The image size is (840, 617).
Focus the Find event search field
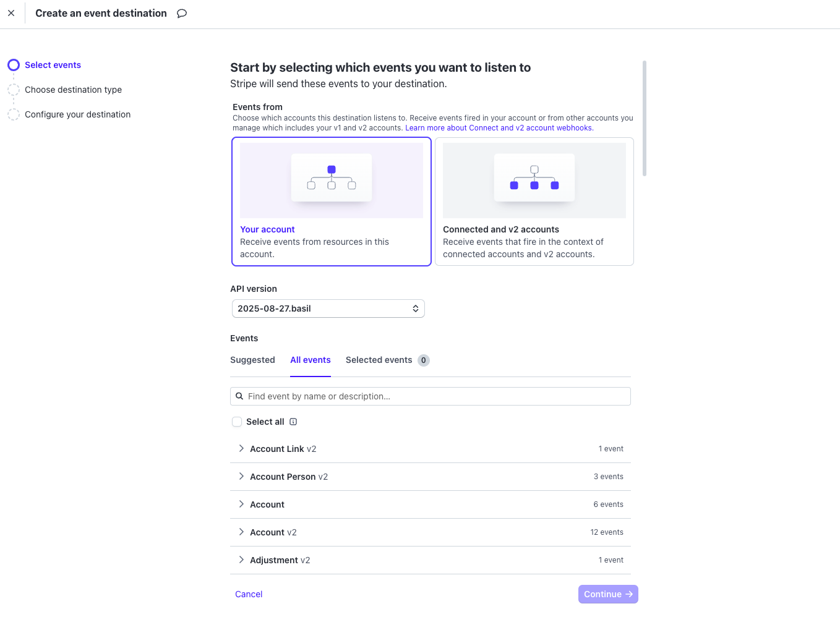pyautogui.click(x=431, y=396)
